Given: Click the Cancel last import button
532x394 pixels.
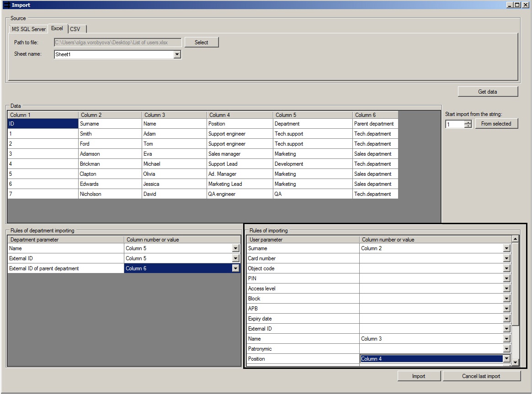Looking at the screenshot, I should [x=481, y=376].
